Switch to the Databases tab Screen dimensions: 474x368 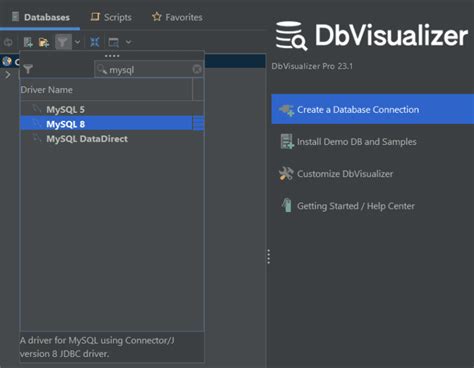(x=40, y=17)
